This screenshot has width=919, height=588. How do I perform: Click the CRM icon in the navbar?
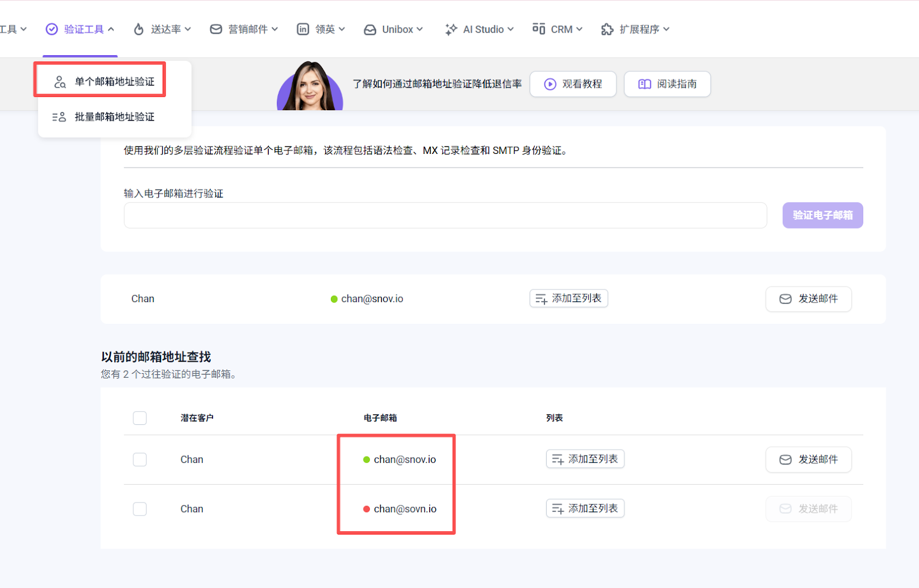(538, 29)
